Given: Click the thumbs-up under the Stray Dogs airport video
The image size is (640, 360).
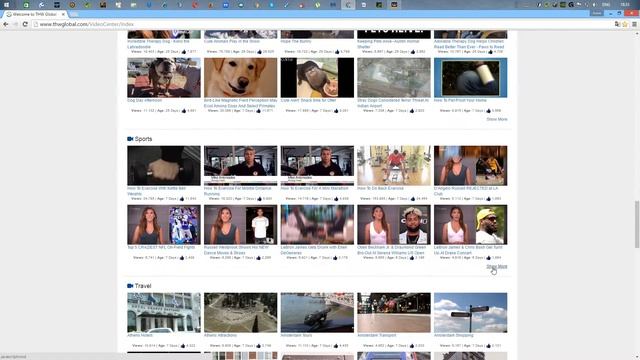Looking at the screenshot, I should click(x=412, y=111).
